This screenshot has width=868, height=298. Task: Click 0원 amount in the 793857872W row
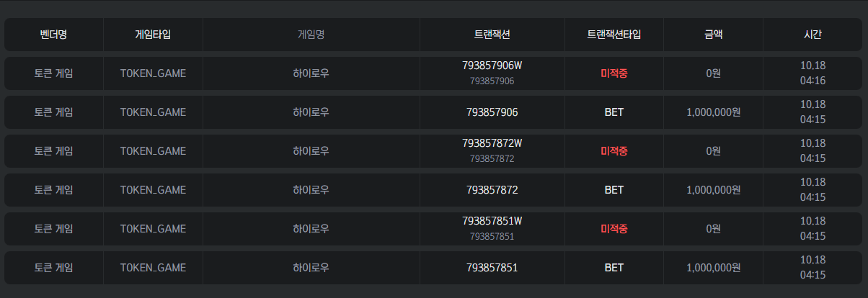point(713,151)
